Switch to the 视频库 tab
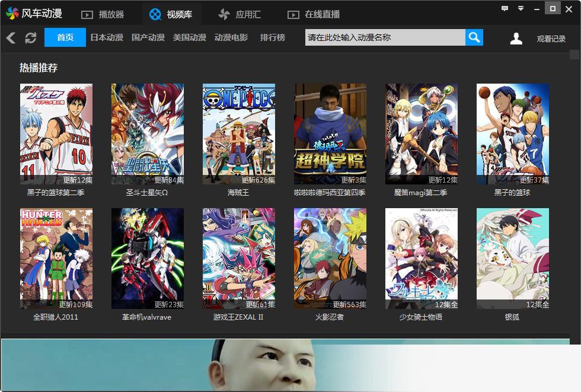The width and height of the screenshot is (581, 392). 171,14
